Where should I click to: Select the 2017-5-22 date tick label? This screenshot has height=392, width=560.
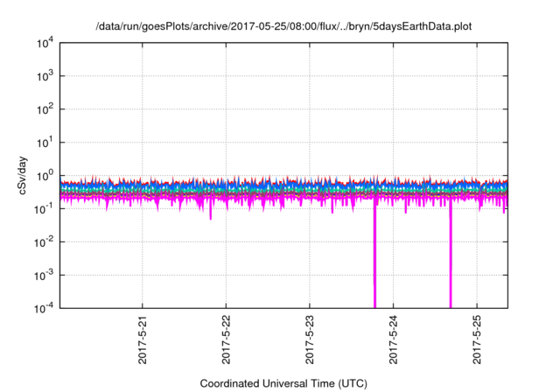coord(226,339)
